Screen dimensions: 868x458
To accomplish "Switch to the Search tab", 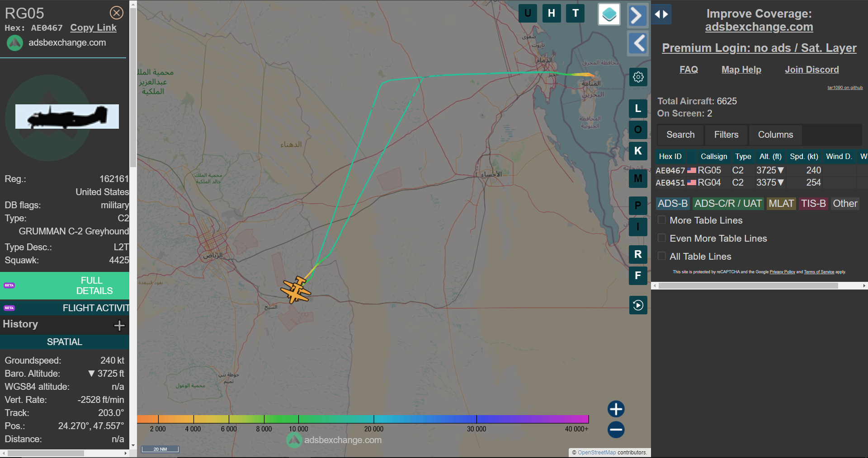I will point(680,135).
